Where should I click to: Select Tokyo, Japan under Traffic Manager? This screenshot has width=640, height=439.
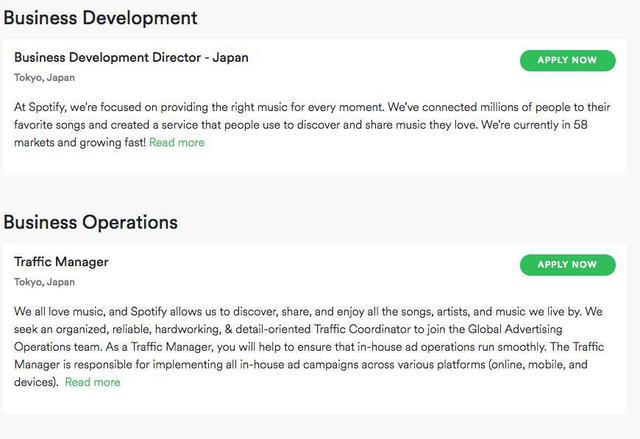[44, 282]
